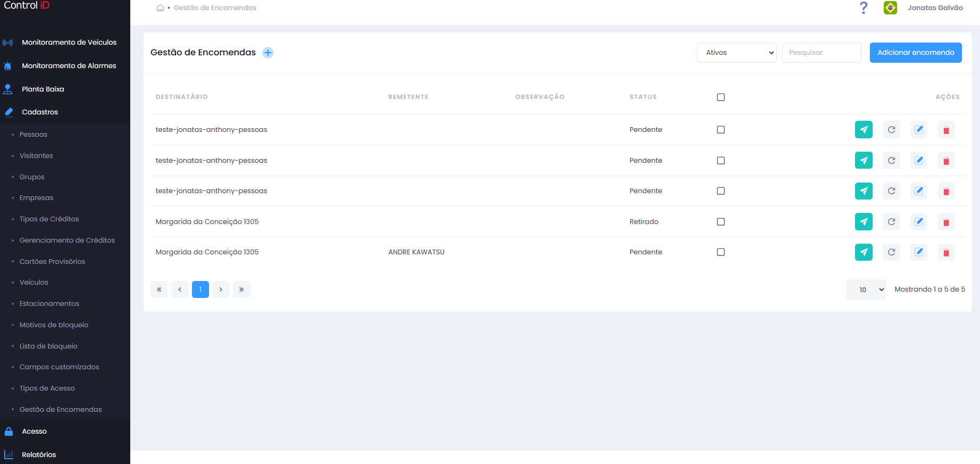Click the blue plus icon beside Gestão de Encomendas
The image size is (980, 464).
(268, 53)
